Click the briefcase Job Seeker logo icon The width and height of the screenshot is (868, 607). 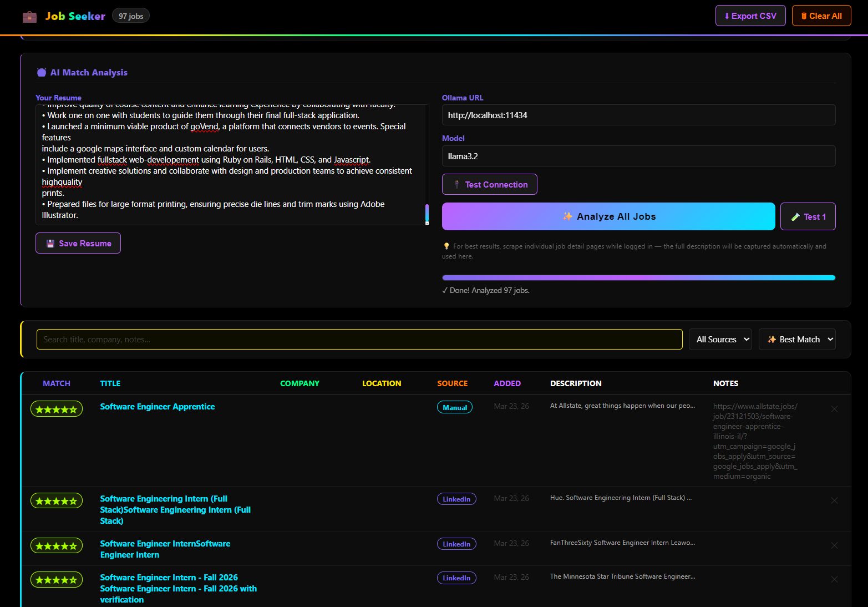[29, 17]
